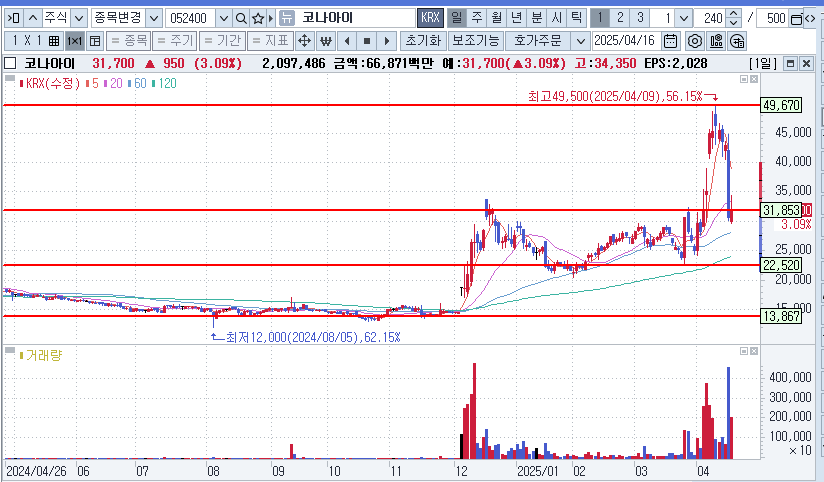The width and height of the screenshot is (824, 482).
Task: Decrease the 240 candle count stepper
Action: coord(734,23)
